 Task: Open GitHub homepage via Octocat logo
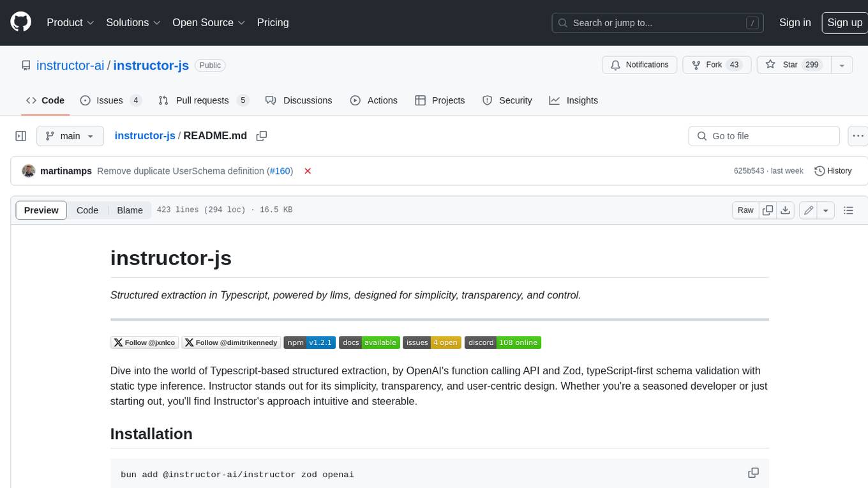[20, 22]
